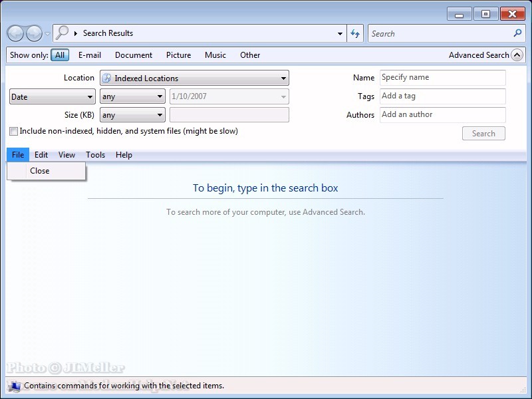
Task: Enable include non-indexed, hidden, system files
Action: click(14, 132)
